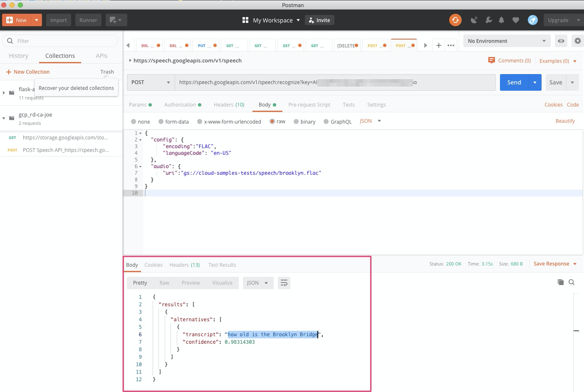
Task: Show earlier request tabs using the left arrow
Action: (128, 45)
